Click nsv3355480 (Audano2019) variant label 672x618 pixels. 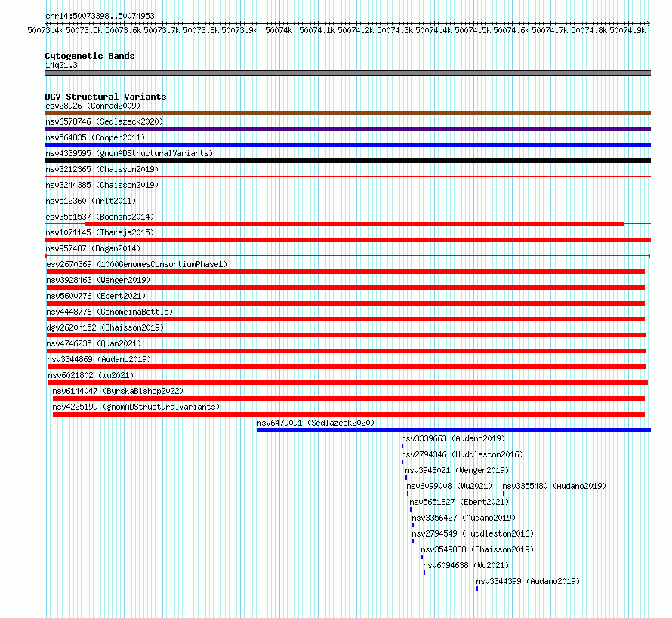pyautogui.click(x=554, y=486)
